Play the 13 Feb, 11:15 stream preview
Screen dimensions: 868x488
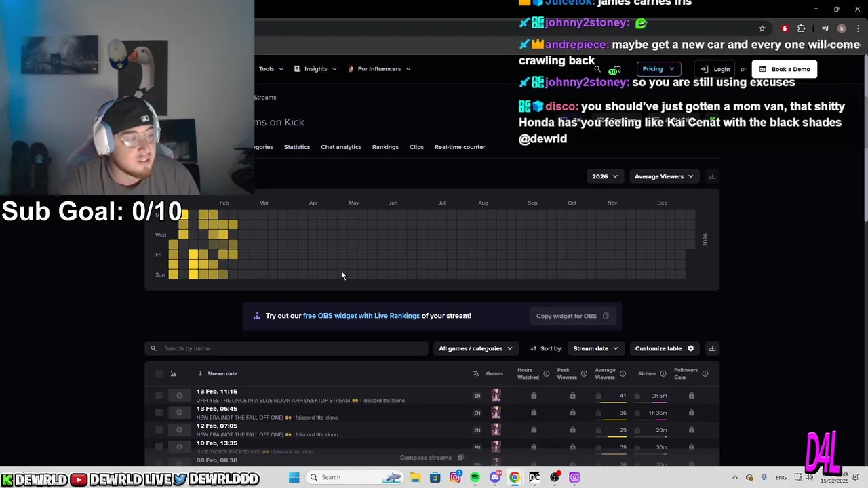pyautogui.click(x=179, y=396)
